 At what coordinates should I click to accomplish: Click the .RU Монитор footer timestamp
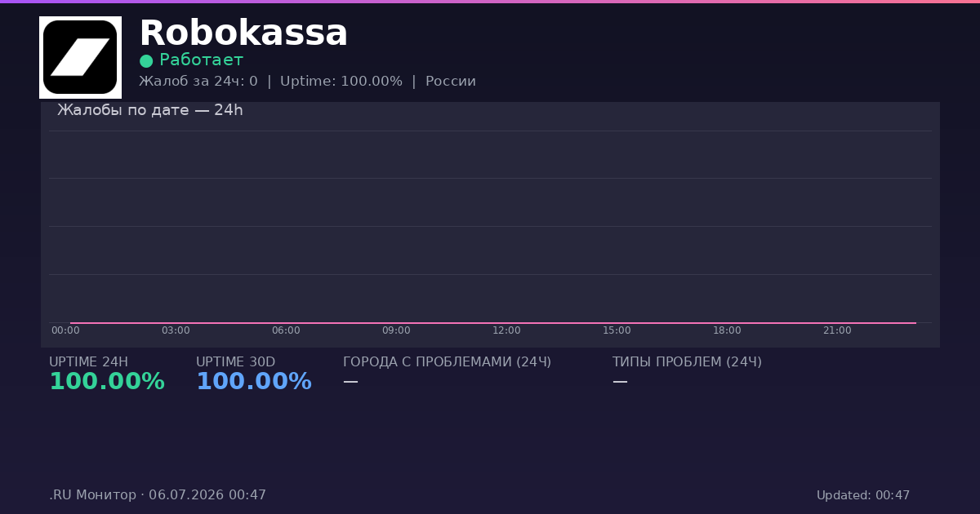(158, 495)
